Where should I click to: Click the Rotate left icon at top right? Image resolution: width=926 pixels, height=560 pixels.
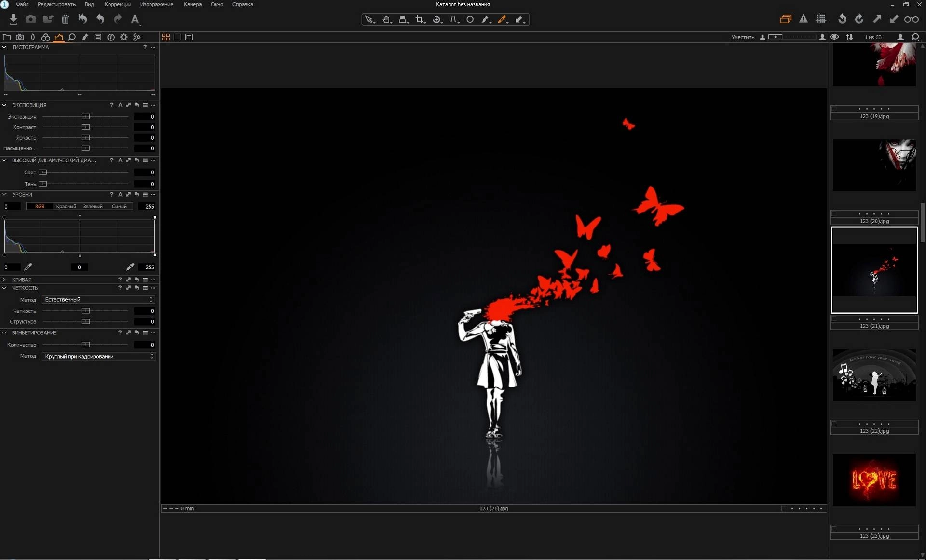pos(842,19)
